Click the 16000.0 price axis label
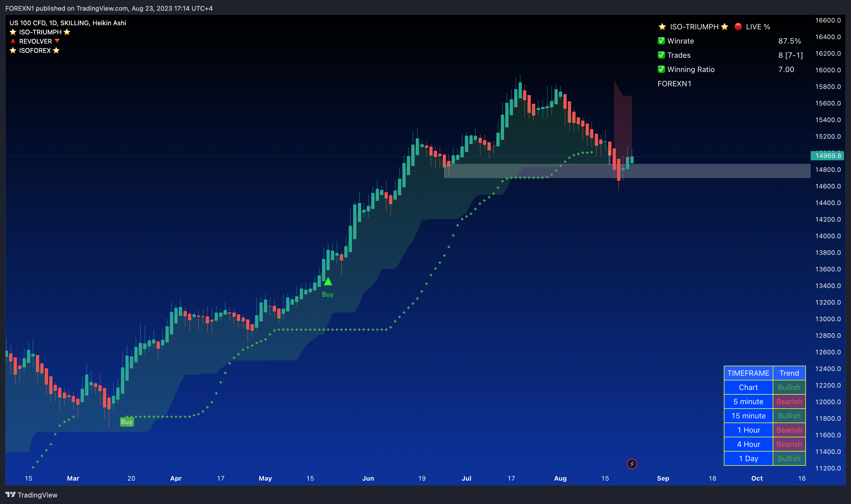Screen dimensions: 851x504 tap(828, 70)
